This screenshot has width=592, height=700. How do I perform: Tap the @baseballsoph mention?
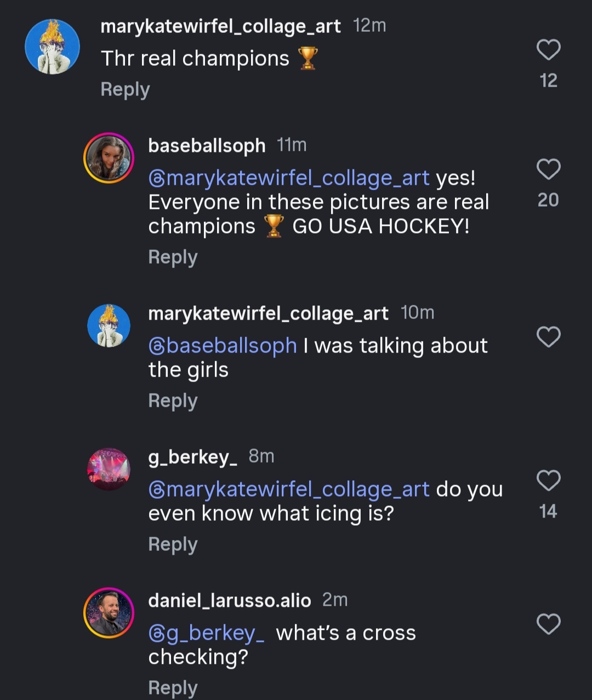(223, 346)
